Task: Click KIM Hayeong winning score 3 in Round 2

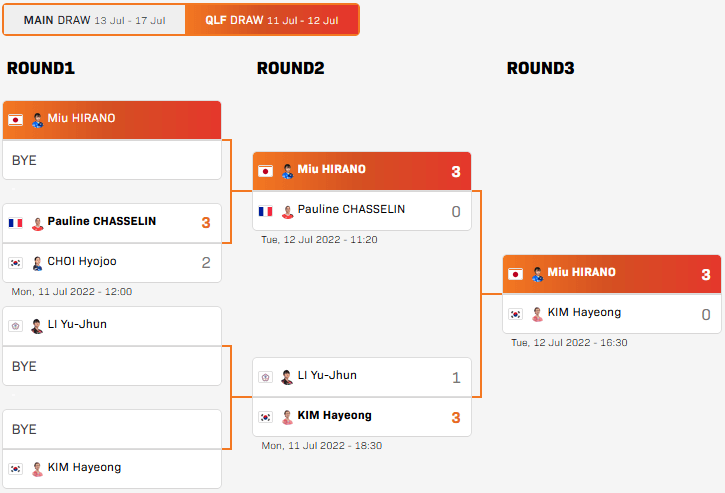Action: pyautogui.click(x=456, y=418)
